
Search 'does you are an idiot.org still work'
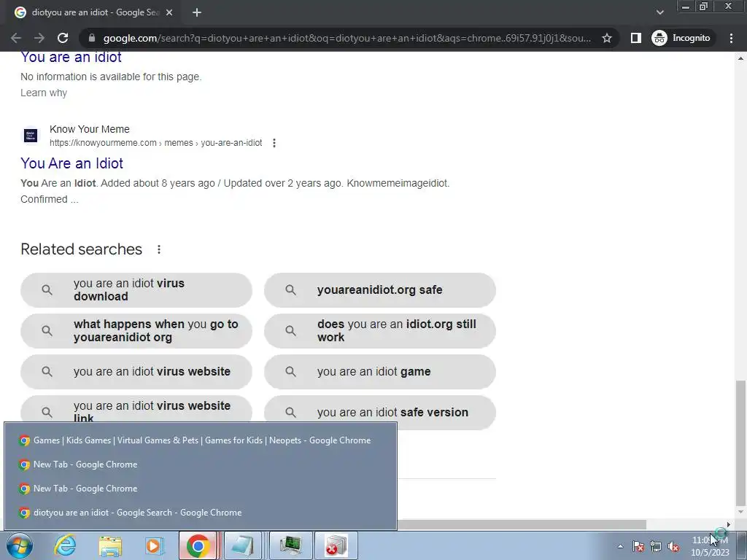point(379,331)
